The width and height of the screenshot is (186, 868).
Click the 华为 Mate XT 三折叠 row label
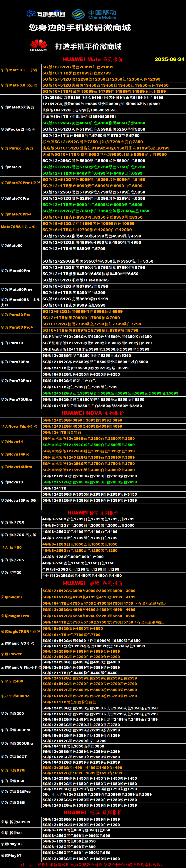coord(20,70)
